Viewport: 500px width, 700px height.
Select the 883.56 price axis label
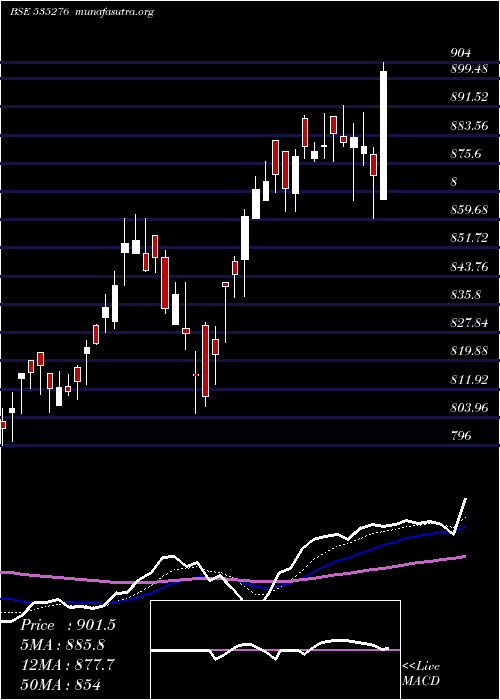coord(469,126)
